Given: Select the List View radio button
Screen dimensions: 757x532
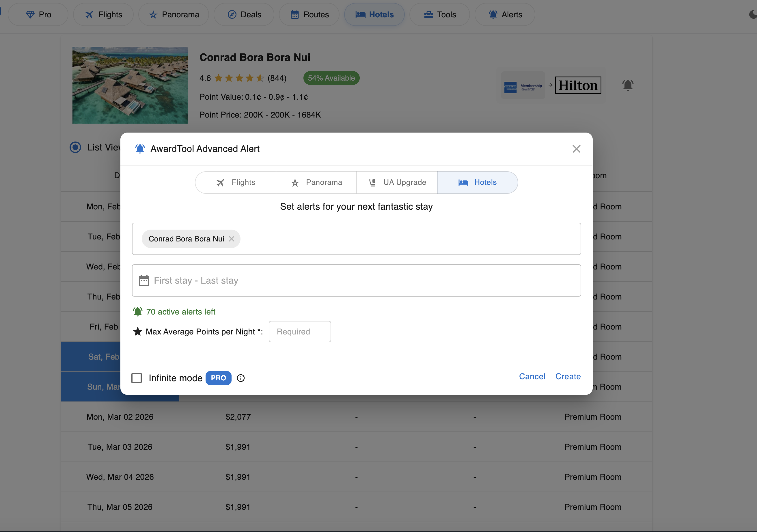Looking at the screenshot, I should pyautogui.click(x=75, y=147).
